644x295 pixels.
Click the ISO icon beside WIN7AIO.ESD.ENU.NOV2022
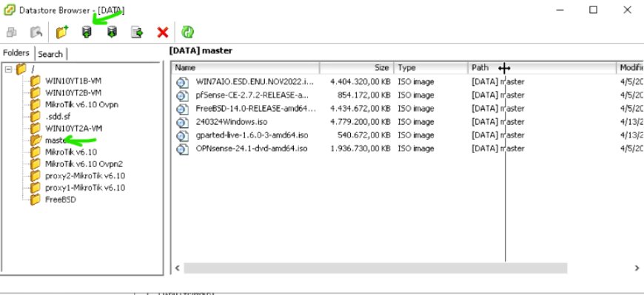pos(182,82)
